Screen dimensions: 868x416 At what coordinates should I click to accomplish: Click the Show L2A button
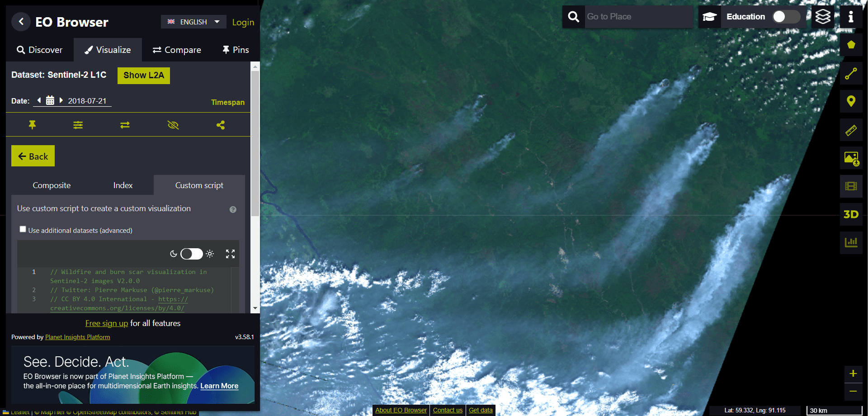[x=144, y=76]
